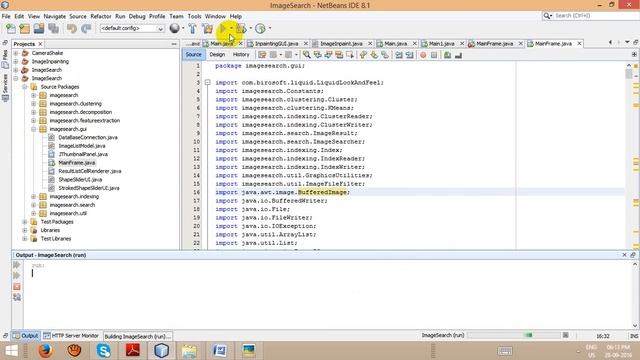The height and width of the screenshot is (360, 640).
Task: Expand the imagesearch.clustering package
Action: coord(33,104)
